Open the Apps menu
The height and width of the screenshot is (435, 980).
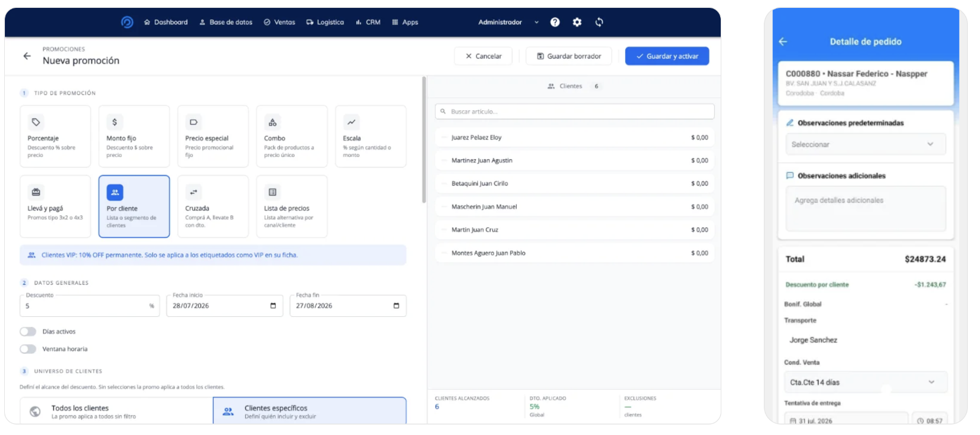click(x=405, y=22)
